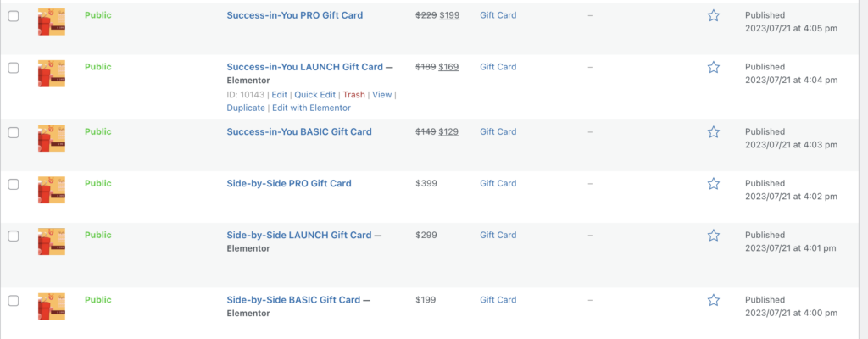Move Success-in-You LAUNCH Gift Card to Trash
The width and height of the screenshot is (868, 339).
(353, 95)
